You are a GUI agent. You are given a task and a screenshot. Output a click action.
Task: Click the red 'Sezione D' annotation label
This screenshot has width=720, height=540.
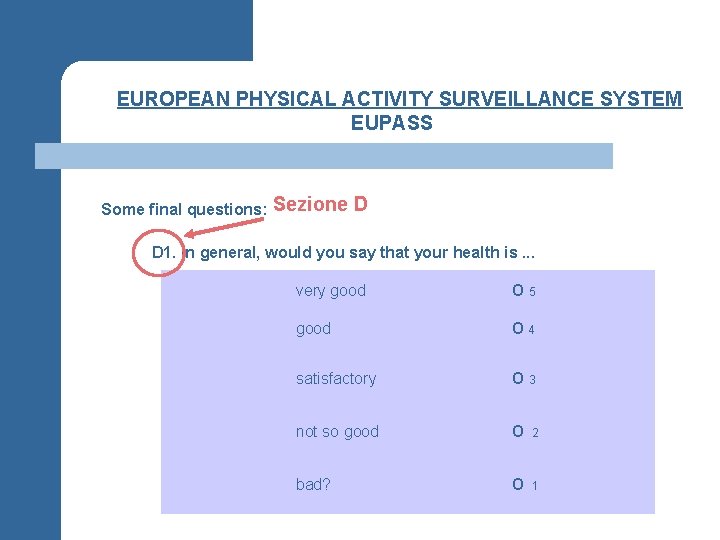pos(320,204)
